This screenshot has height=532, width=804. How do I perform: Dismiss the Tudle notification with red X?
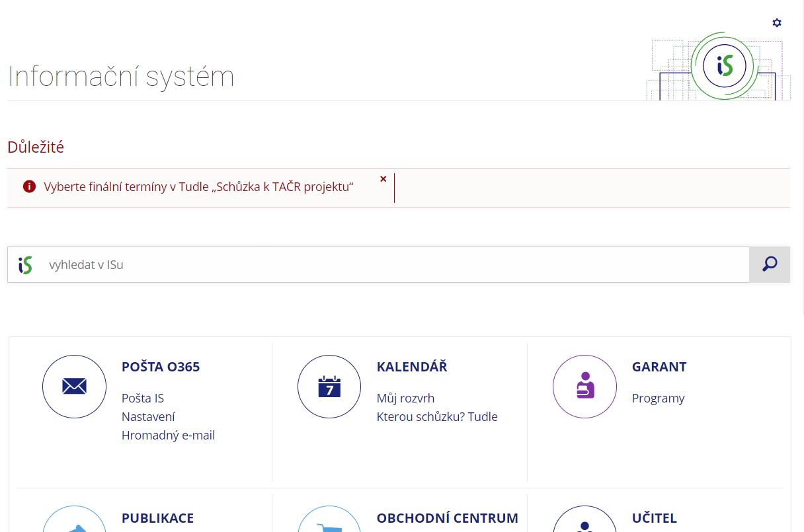pyautogui.click(x=383, y=179)
